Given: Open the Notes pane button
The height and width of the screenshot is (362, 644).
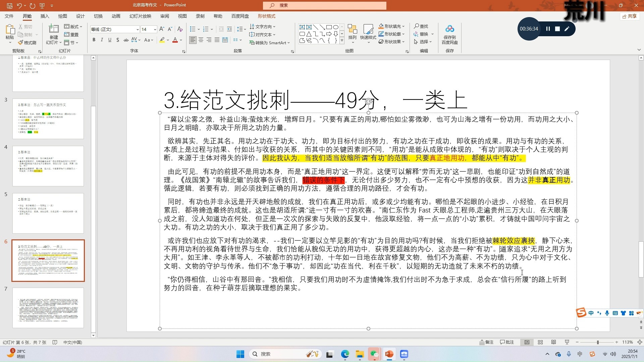Looking at the screenshot, I should click(x=486, y=342).
